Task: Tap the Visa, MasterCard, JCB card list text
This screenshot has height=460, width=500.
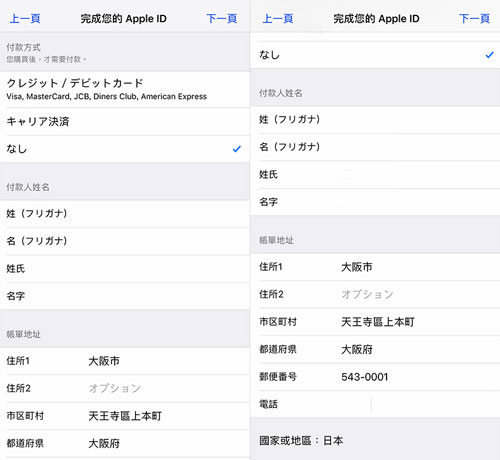Action: [x=106, y=97]
